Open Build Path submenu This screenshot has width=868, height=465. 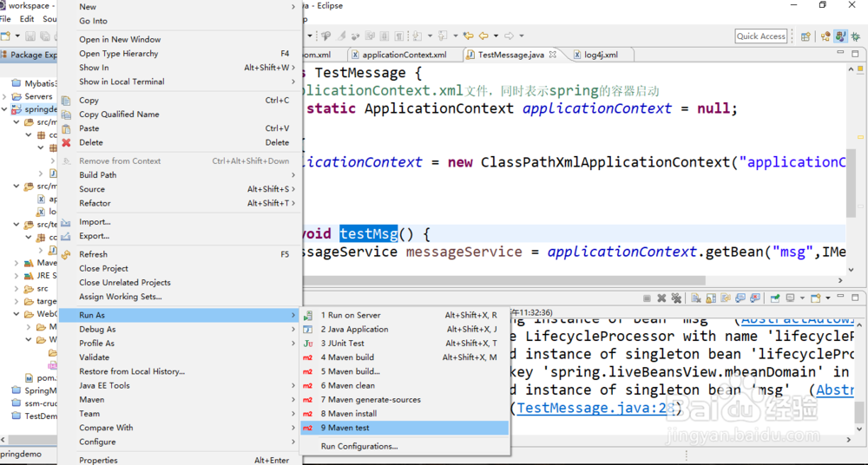tap(180, 175)
